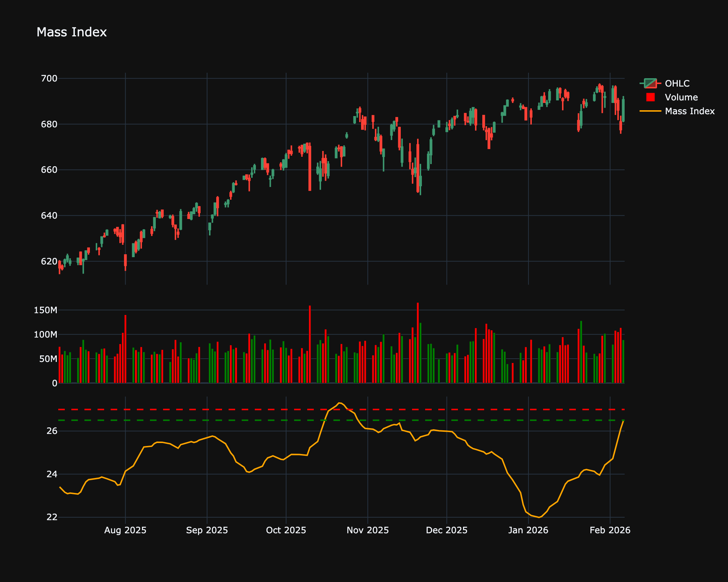
Task: Click the Feb 2026 x-axis label
Action: (x=610, y=530)
